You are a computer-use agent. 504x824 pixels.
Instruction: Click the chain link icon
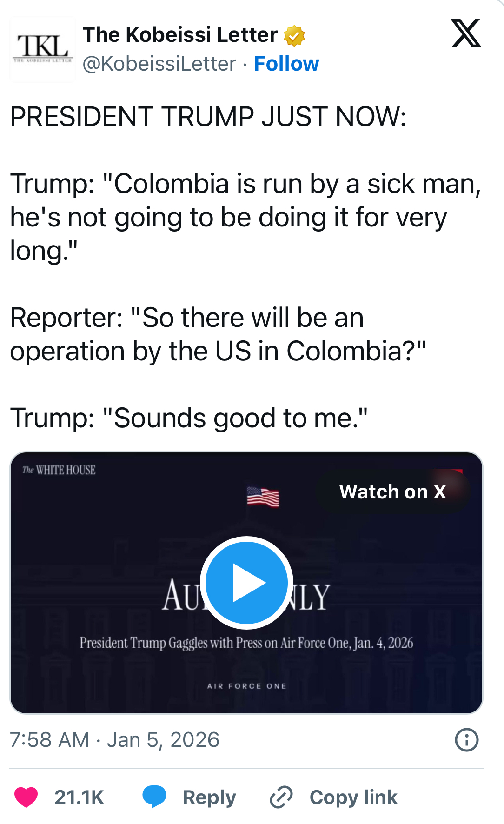[x=281, y=797]
